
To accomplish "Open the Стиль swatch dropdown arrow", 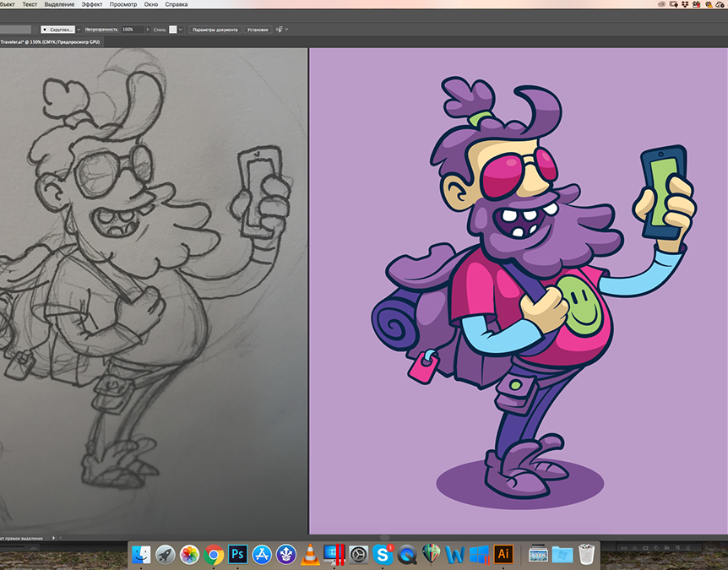I will pyautogui.click(x=181, y=30).
